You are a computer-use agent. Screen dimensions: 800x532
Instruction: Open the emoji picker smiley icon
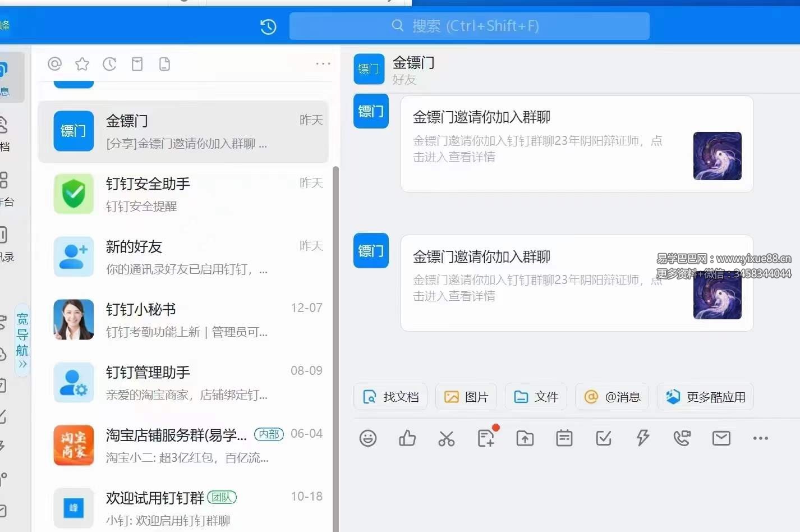pyautogui.click(x=368, y=438)
